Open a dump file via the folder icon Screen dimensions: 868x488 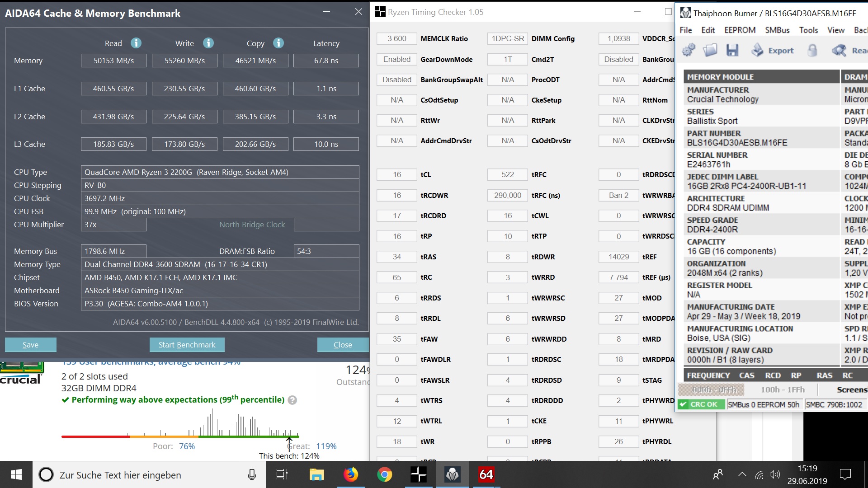(x=710, y=50)
